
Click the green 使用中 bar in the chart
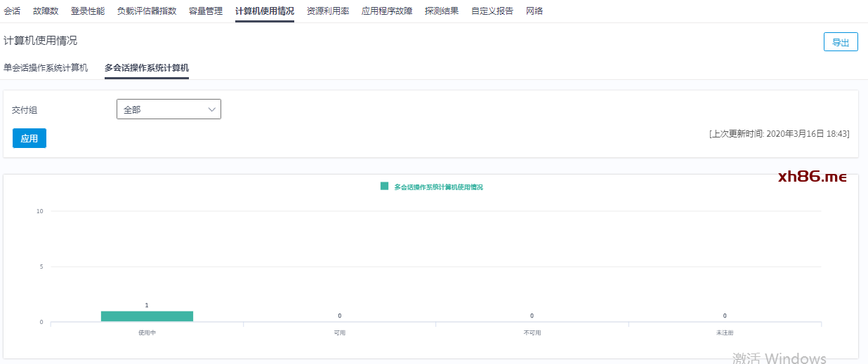click(x=147, y=316)
